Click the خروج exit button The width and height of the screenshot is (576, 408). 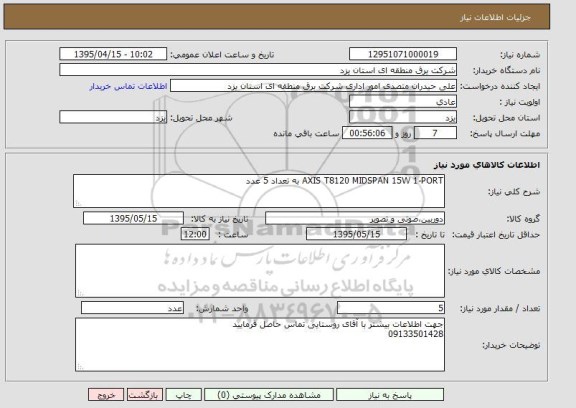[x=106, y=395]
